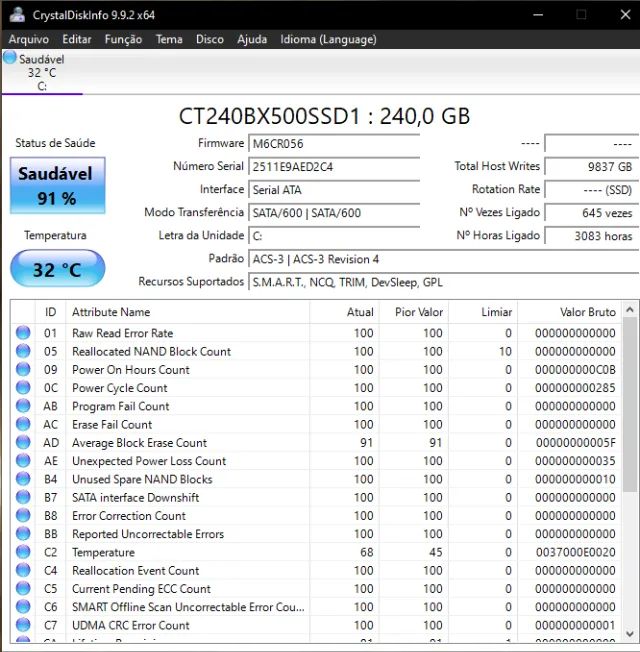
Task: Open the Tema menu
Action: (169, 40)
